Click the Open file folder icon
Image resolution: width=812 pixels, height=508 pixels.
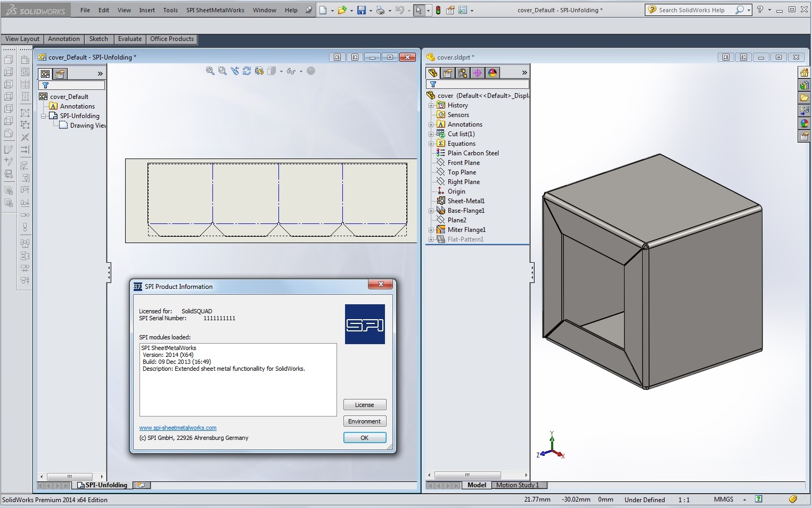pos(342,10)
